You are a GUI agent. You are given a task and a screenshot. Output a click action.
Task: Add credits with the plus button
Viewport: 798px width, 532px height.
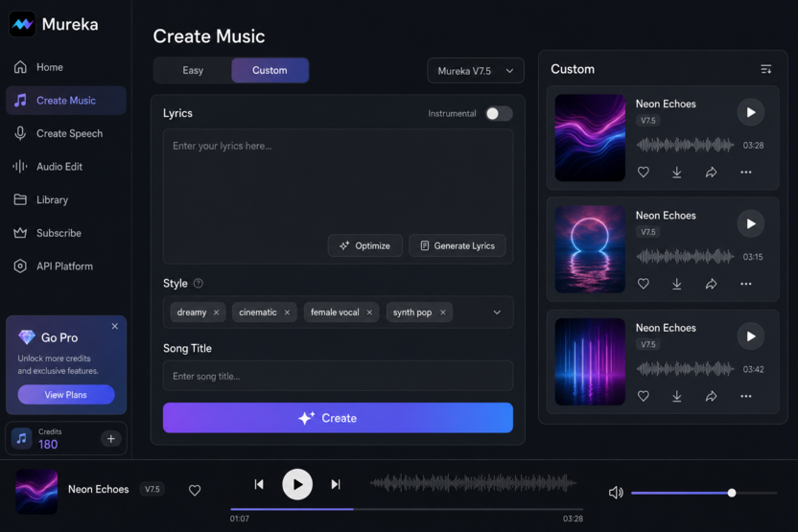tap(111, 438)
